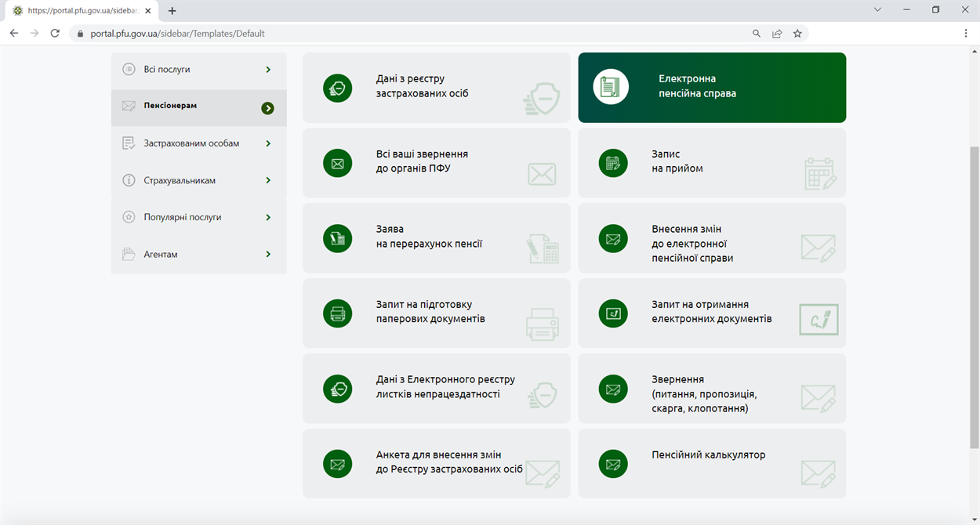Open Анкета для внесення змін до Реєстру
Screen dimensions: 980x525
[x=437, y=464]
